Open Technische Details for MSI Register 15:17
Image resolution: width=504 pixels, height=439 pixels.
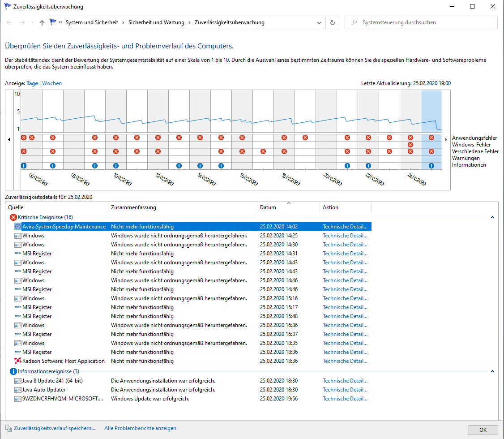click(345, 307)
